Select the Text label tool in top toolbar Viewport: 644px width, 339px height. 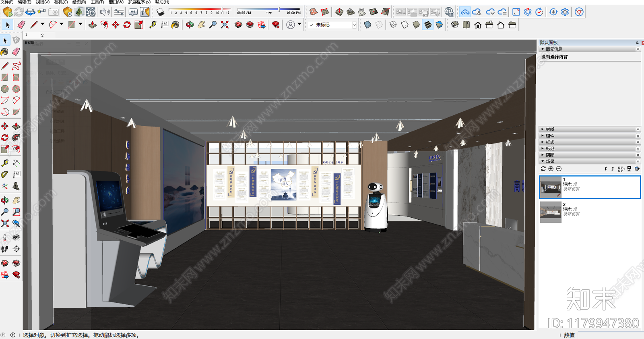coord(164,25)
